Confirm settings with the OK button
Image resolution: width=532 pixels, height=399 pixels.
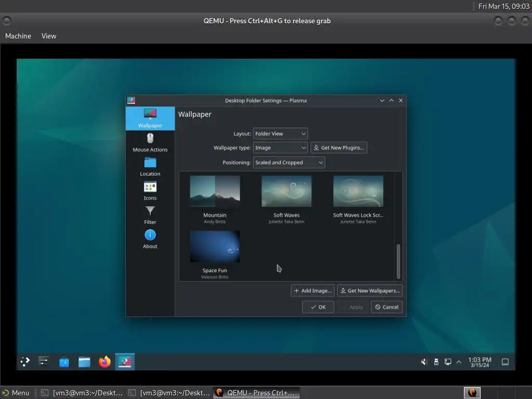(318, 307)
